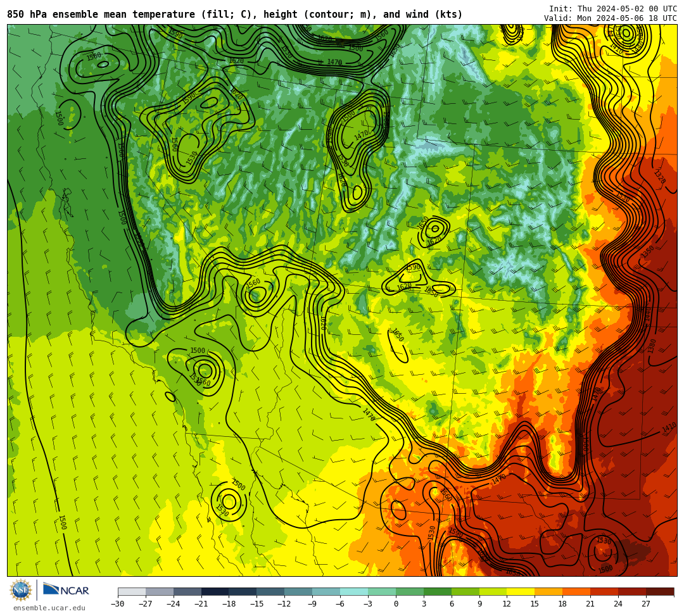Click the colorbar label 15
684x616 pixels.
(x=535, y=604)
